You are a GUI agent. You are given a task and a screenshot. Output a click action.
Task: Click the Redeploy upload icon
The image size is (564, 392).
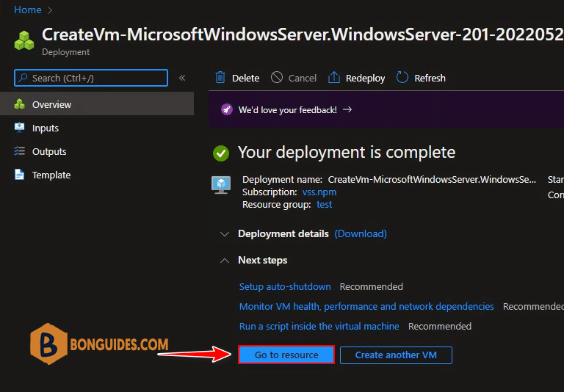(x=334, y=77)
